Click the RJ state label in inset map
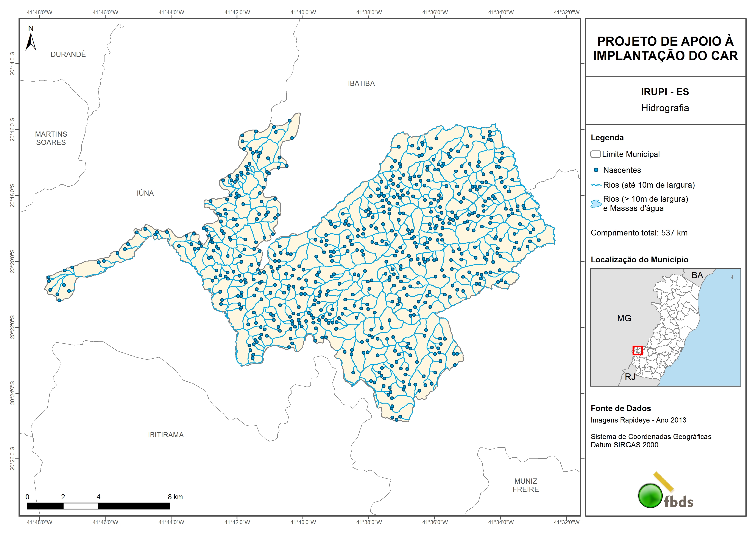 (x=630, y=377)
